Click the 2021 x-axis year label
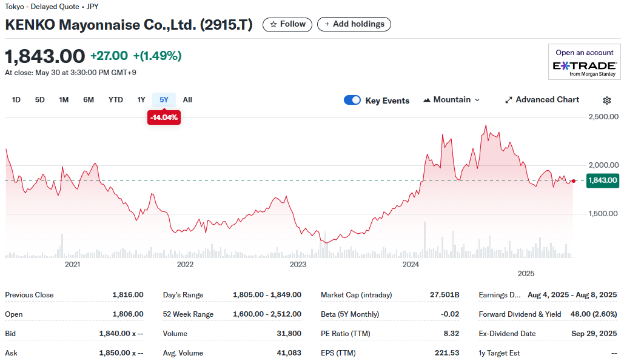Viewport: 624px width, 364px height. tap(72, 265)
